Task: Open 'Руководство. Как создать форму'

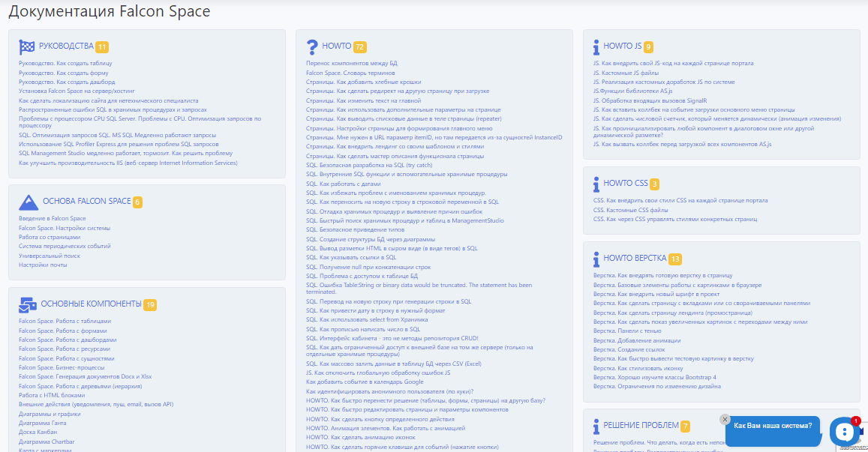Action: [x=64, y=73]
